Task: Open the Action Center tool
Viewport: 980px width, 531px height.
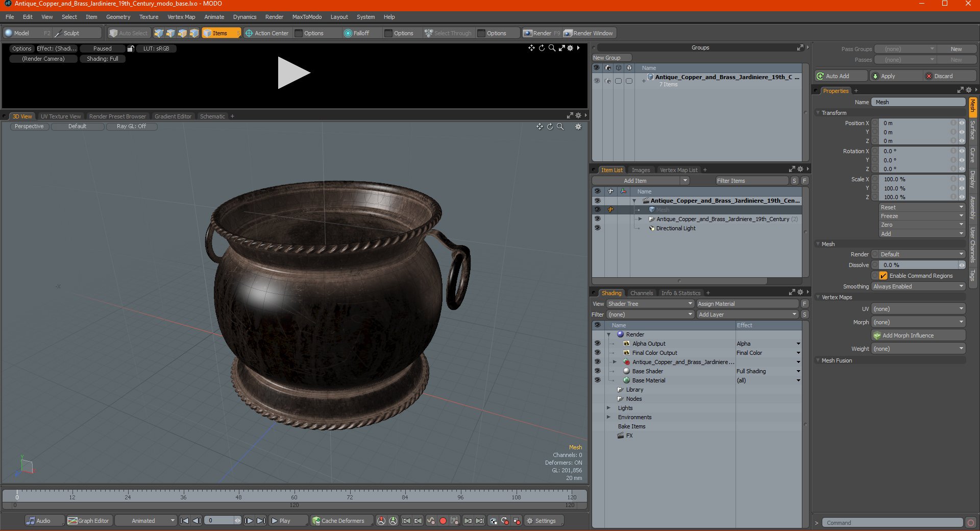Action: point(267,33)
